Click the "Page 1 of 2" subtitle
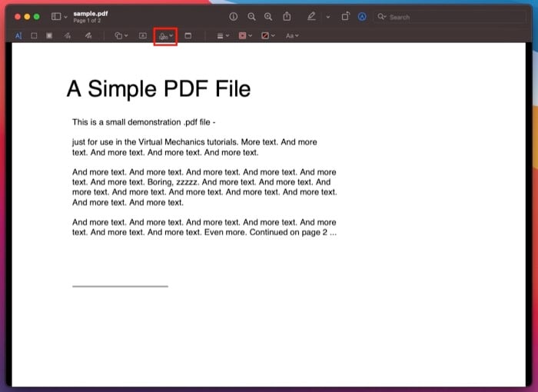 click(x=87, y=21)
